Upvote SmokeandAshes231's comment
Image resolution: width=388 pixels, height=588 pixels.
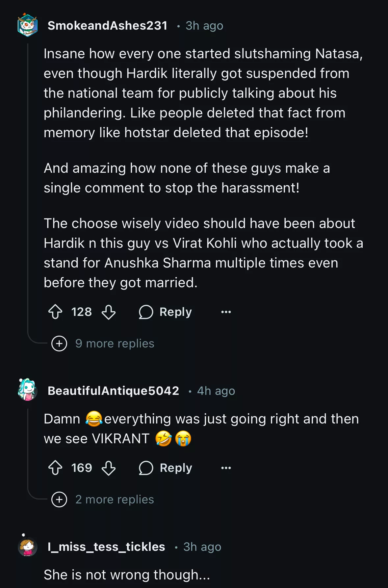pos(55,312)
